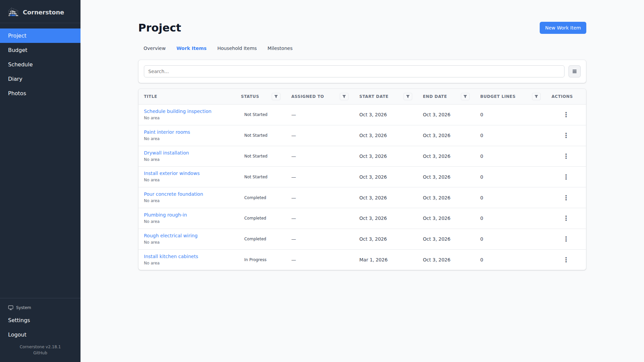Open Schedule building inspection work item
Viewport: 644px width, 362px height.
point(177,111)
